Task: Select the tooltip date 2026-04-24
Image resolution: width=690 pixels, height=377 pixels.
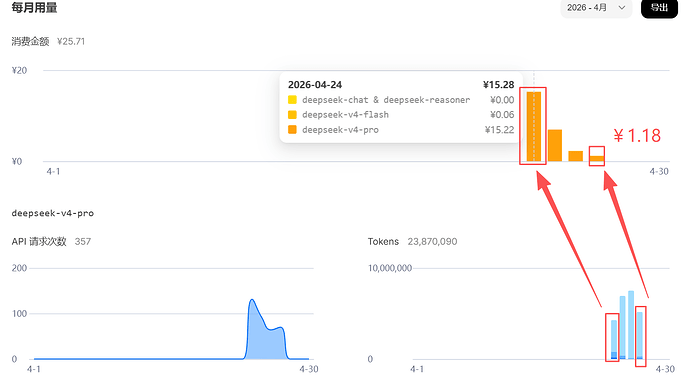Action: click(x=315, y=84)
